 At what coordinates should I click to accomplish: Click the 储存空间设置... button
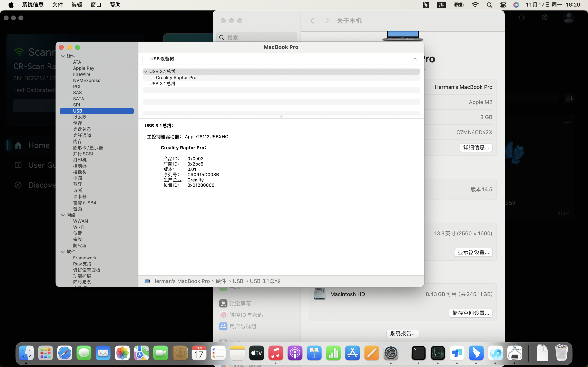tap(470, 313)
